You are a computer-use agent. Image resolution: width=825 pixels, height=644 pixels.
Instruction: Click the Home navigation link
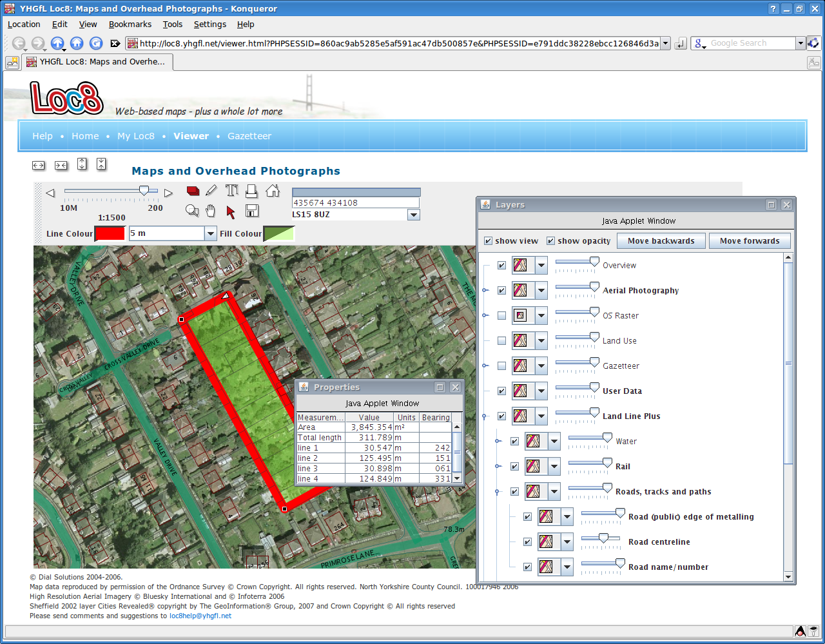click(x=85, y=136)
